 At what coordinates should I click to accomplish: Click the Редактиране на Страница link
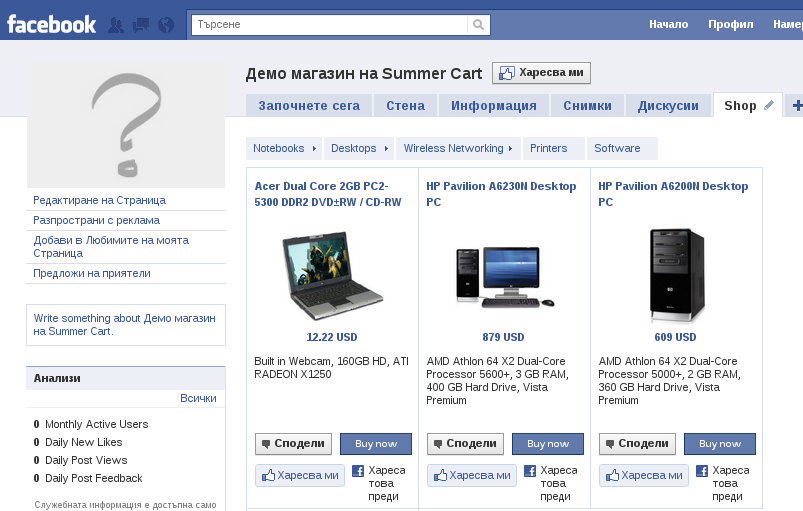99,200
